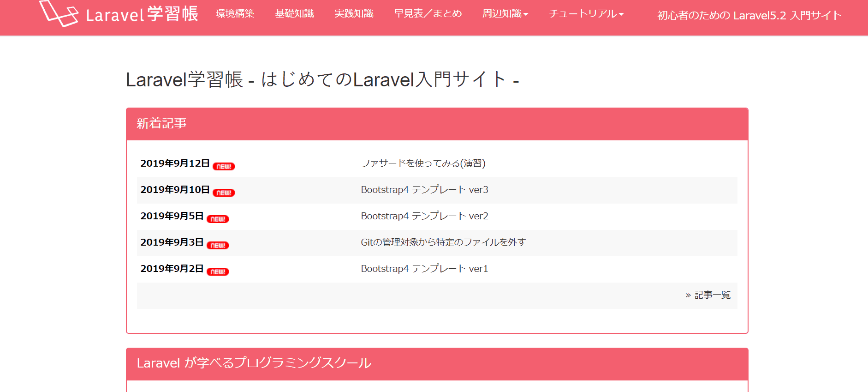
Task: Open article Bootstrap4 テンプレート ver2
Action: pos(424,216)
